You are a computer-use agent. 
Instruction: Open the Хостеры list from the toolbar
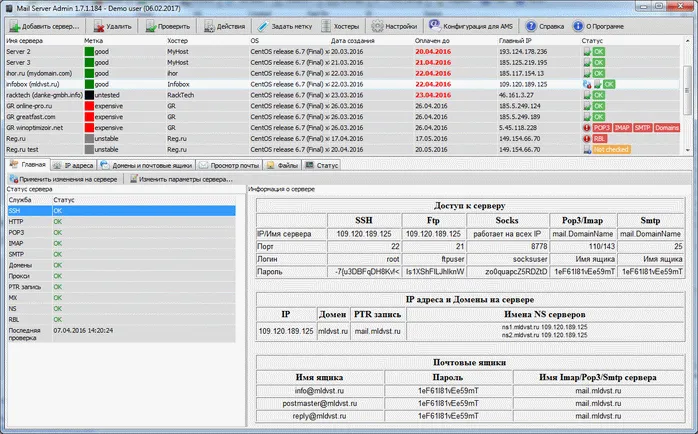pos(338,24)
